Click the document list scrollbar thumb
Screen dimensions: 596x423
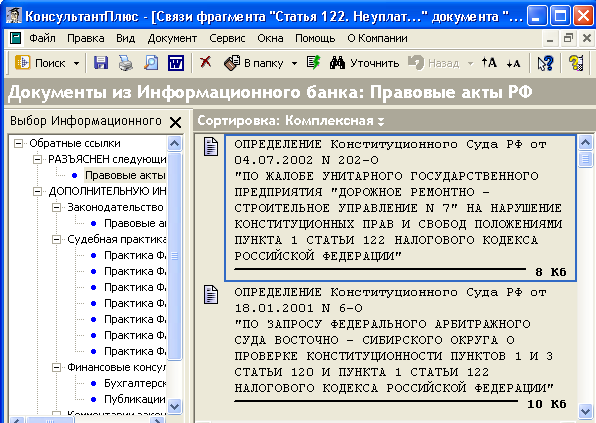point(585,159)
